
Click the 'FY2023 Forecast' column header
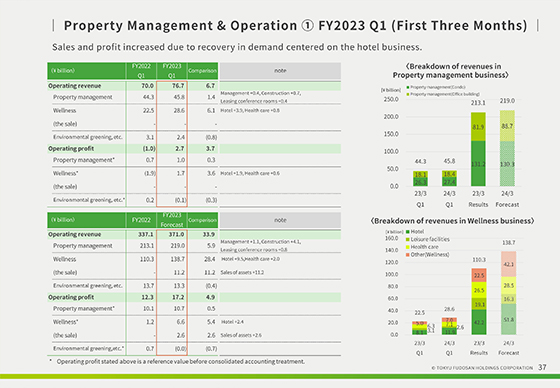tap(172, 220)
